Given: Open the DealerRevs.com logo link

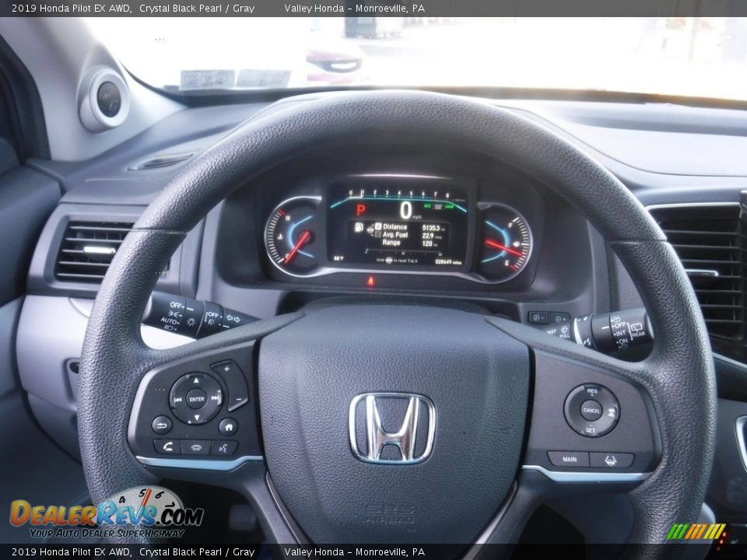Looking at the screenshot, I should pos(106,513).
